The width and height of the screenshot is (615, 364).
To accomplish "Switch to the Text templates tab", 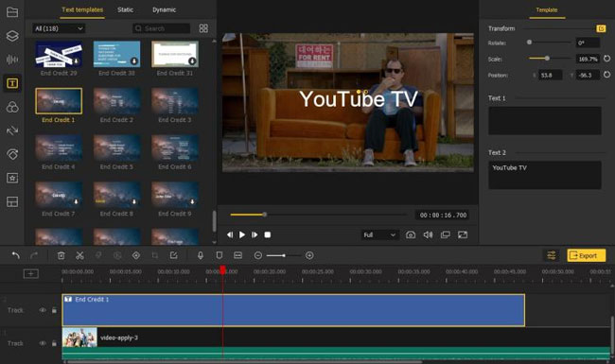I will (x=82, y=9).
